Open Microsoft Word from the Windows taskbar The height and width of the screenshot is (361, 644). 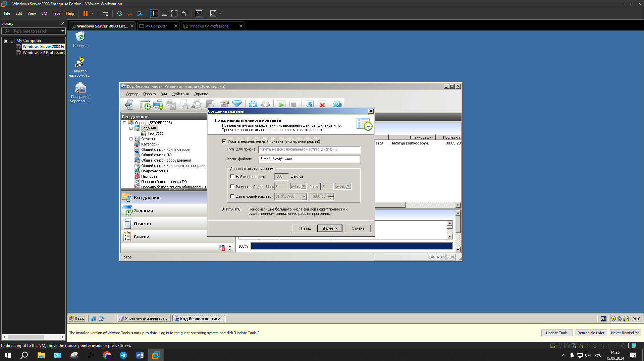coord(140,355)
